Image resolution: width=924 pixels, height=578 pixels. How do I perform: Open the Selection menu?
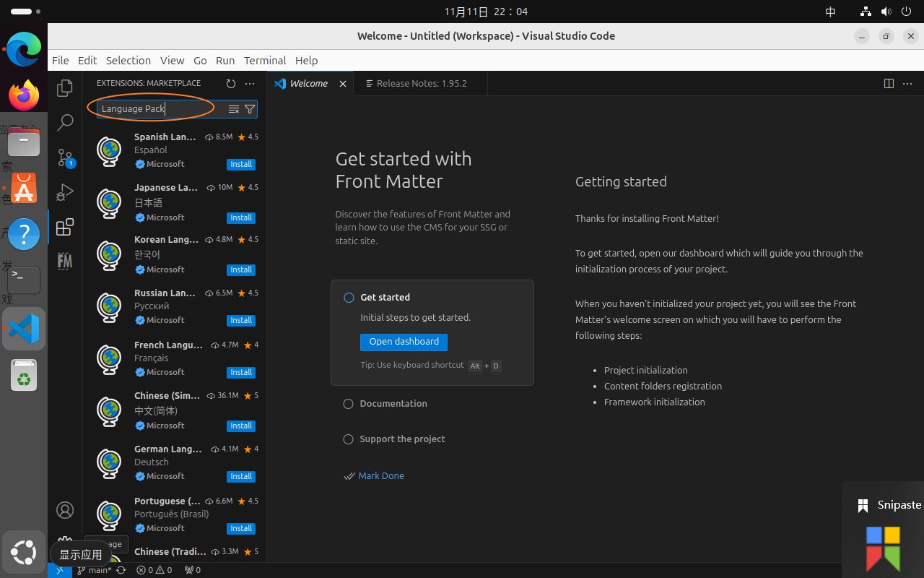coord(128,61)
